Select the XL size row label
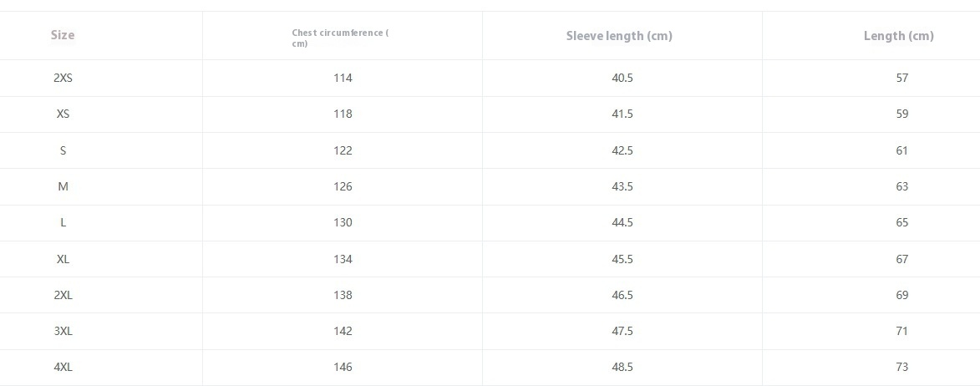The image size is (980, 386). [63, 259]
